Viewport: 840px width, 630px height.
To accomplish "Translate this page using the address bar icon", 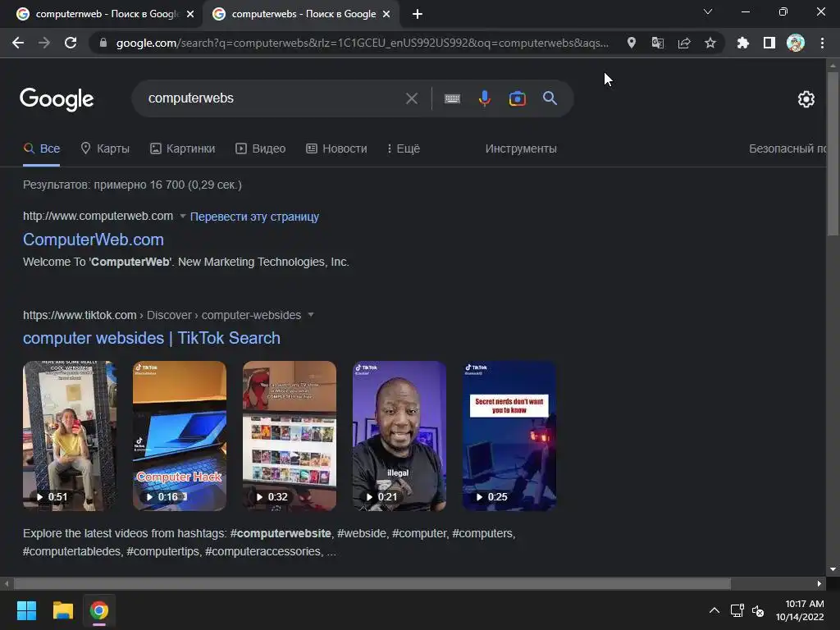I will 658,43.
